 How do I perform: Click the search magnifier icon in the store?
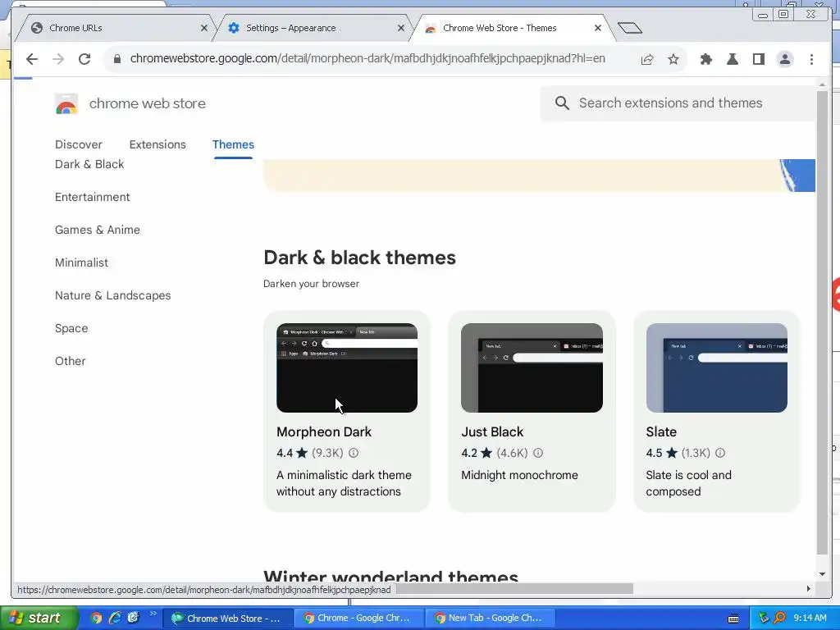click(x=562, y=103)
